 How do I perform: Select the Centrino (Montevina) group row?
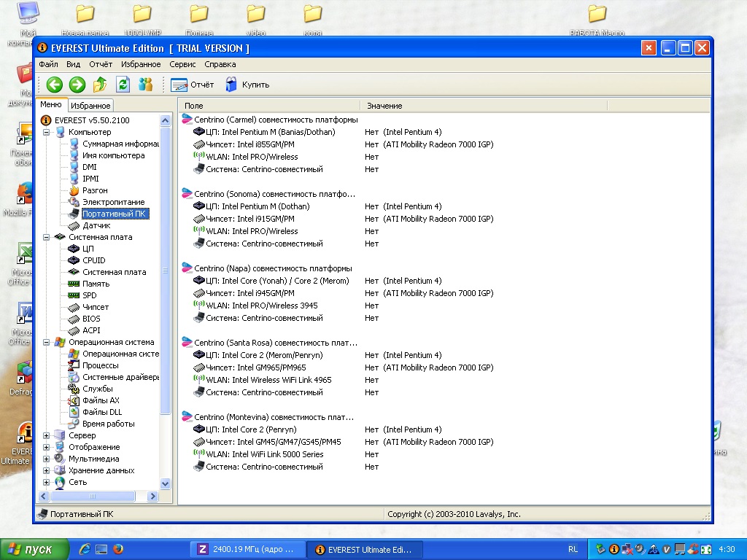pos(268,417)
